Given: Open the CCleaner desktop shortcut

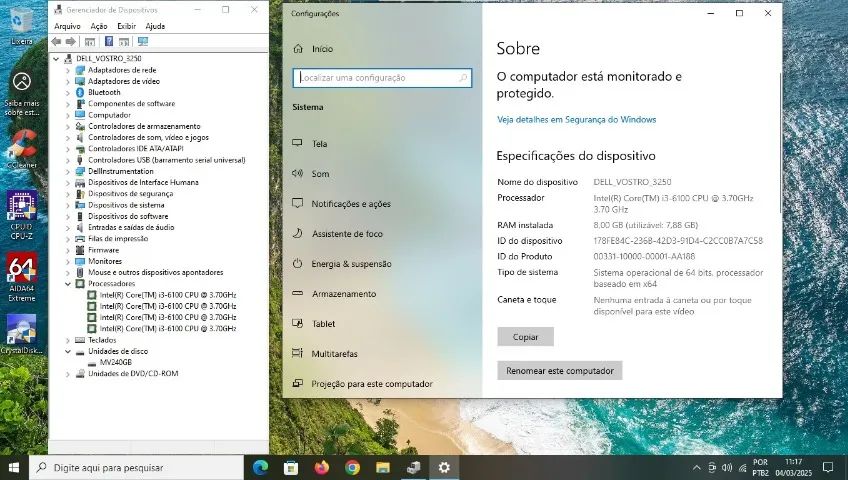Looking at the screenshot, I should pos(22,149).
